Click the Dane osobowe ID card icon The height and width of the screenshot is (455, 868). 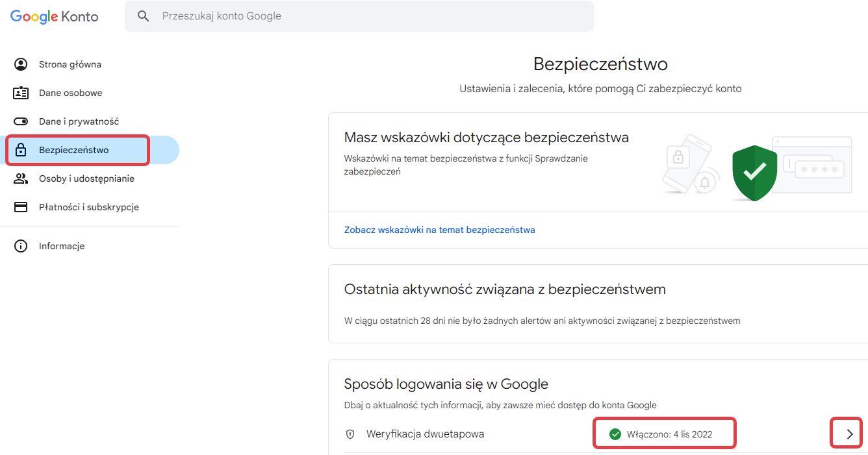21,93
